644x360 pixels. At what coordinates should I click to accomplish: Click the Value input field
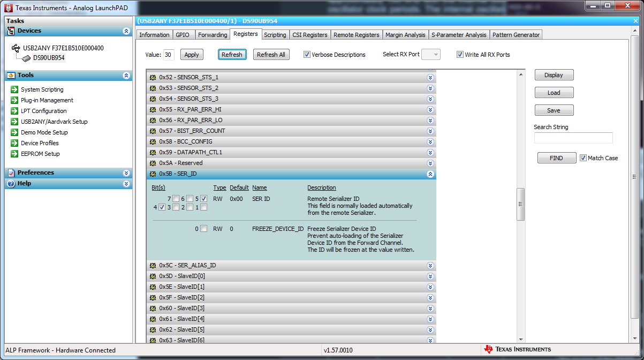click(169, 55)
